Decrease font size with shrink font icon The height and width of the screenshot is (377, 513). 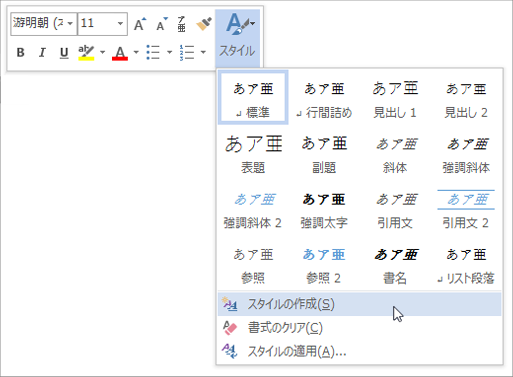[162, 24]
